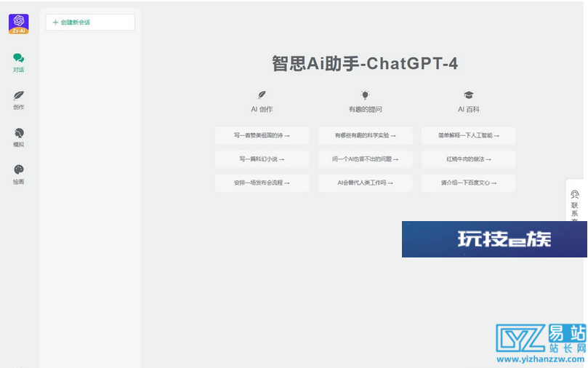Select prompt 简单解释一下人工智能
Image resolution: width=588 pixels, height=368 pixels.
coord(469,135)
